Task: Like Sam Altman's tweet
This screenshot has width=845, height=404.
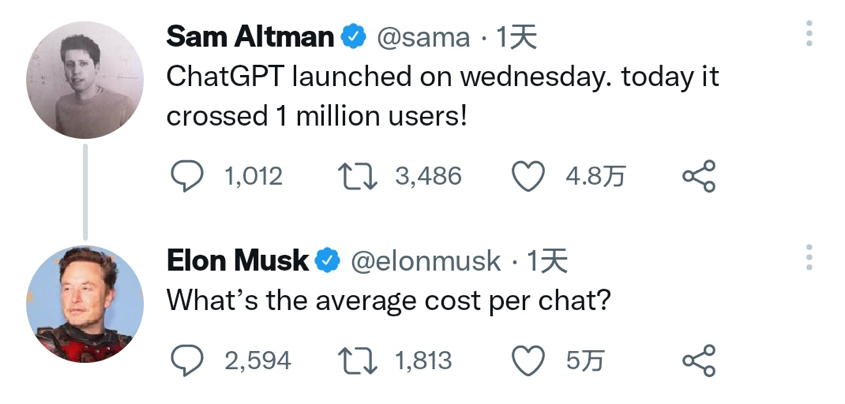Action: click(x=528, y=177)
